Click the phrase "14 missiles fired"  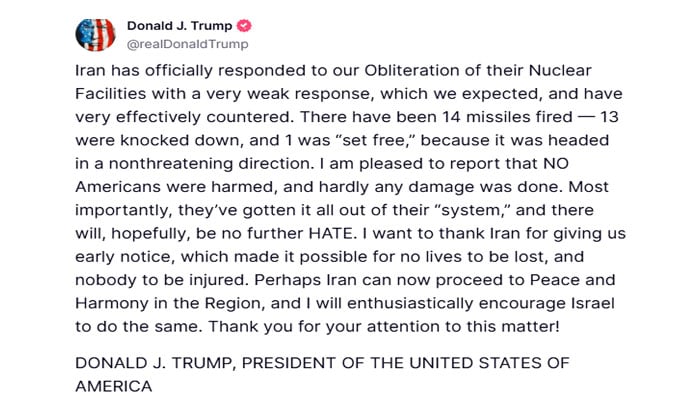click(x=507, y=117)
